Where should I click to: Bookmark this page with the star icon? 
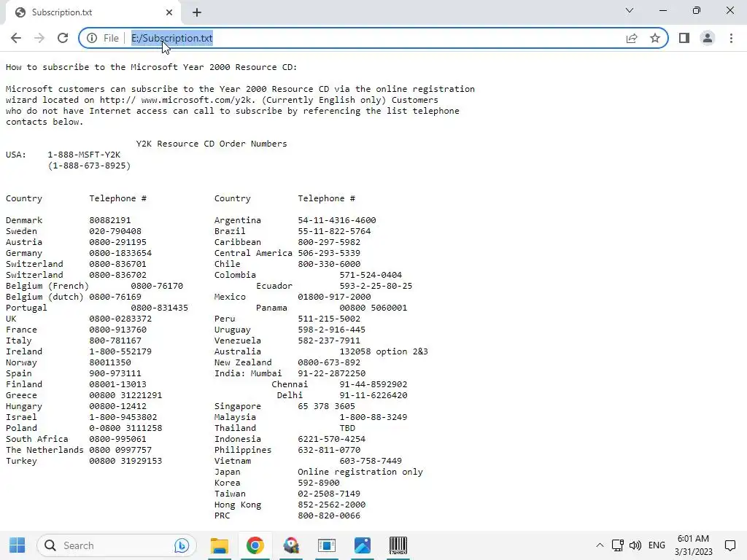(x=655, y=38)
